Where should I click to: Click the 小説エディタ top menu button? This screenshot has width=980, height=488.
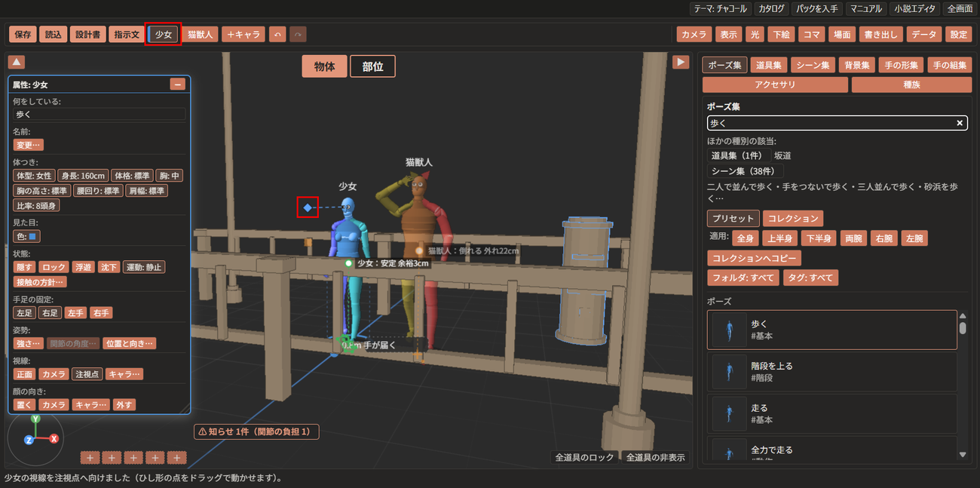point(914,9)
